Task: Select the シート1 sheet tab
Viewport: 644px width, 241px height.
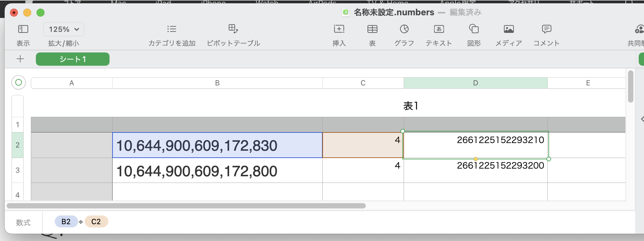Action: [73, 59]
